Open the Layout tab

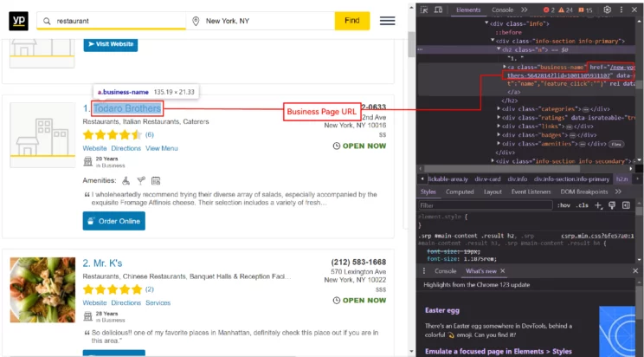(493, 191)
